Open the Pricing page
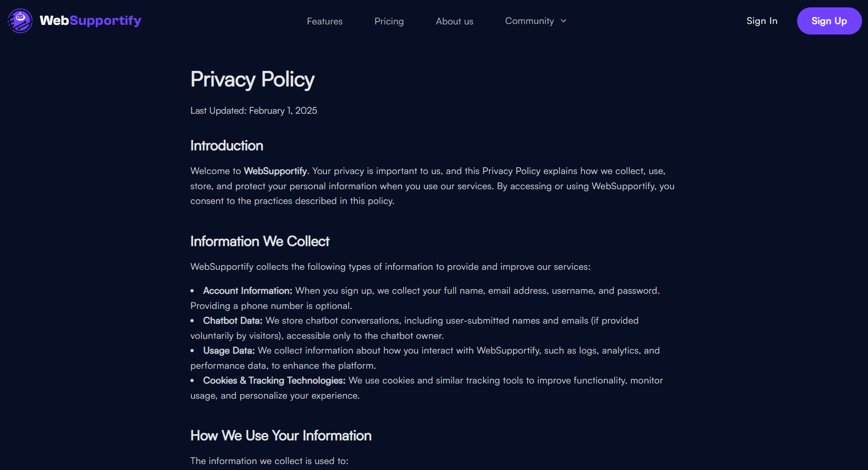This screenshot has height=470, width=868. coord(389,21)
